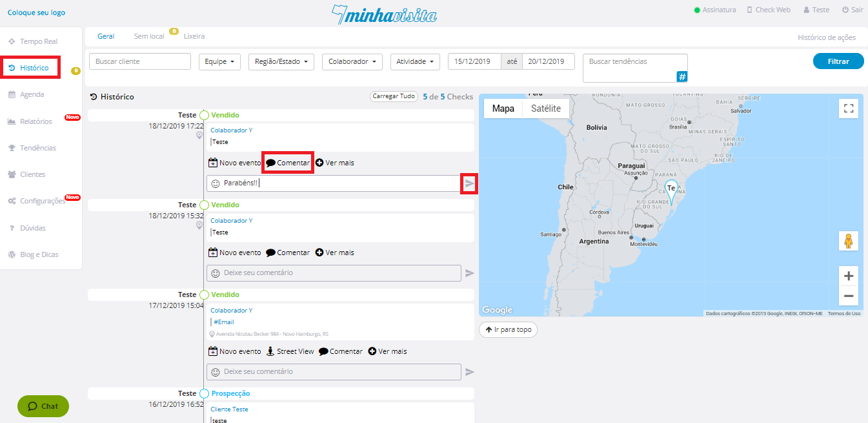Image resolution: width=868 pixels, height=423 pixels.
Task: Click the Carregar Tudo button
Action: [x=393, y=96]
